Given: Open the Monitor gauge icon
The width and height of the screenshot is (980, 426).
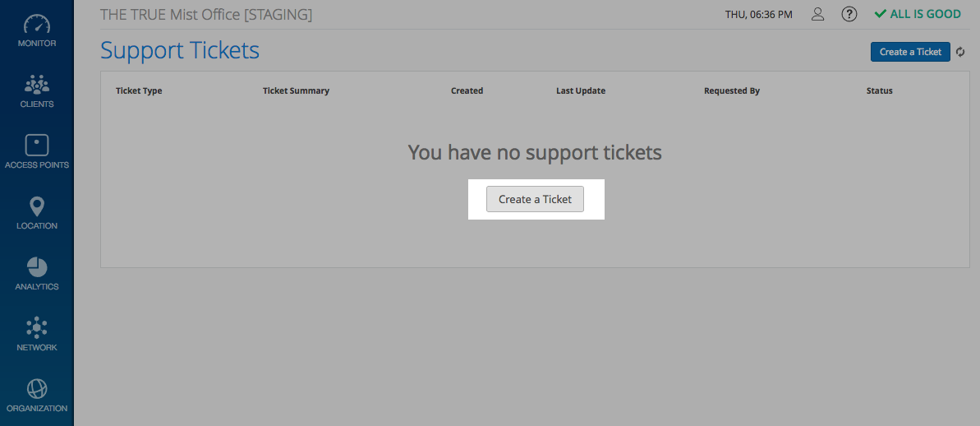Looking at the screenshot, I should (37, 25).
